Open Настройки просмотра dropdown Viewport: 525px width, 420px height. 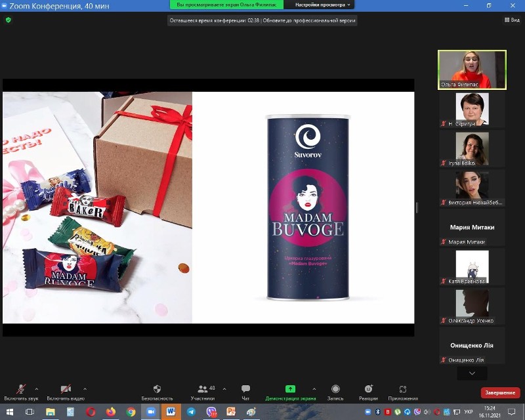[323, 5]
